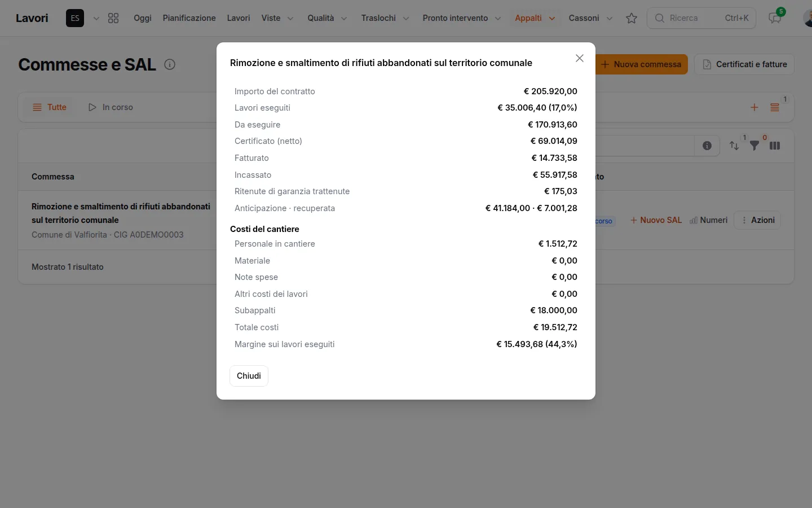
Task: Click the Subappalti value € 18.000,00
Action: coord(554,310)
